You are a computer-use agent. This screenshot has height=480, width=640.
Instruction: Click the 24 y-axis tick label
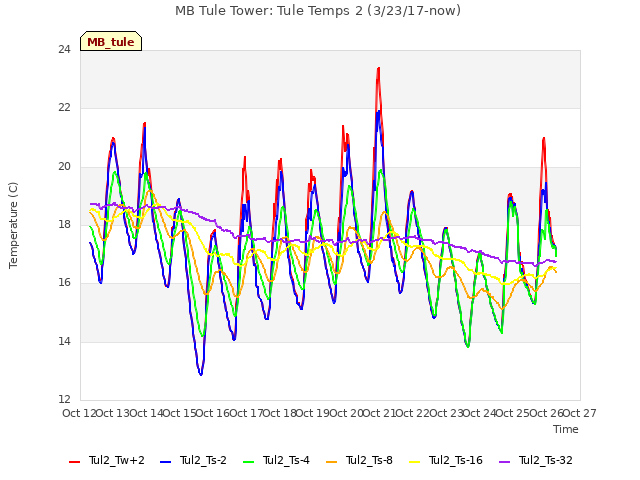coord(64,50)
